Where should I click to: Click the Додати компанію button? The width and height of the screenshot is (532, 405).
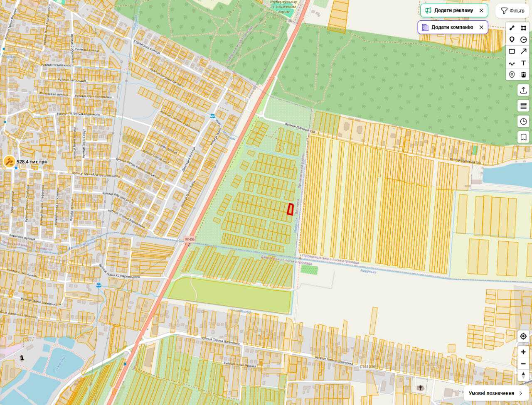[x=447, y=27]
